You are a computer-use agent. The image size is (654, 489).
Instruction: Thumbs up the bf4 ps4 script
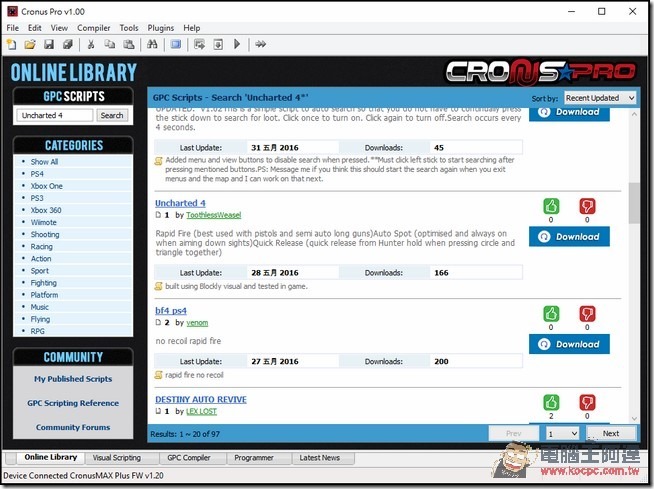[551, 314]
